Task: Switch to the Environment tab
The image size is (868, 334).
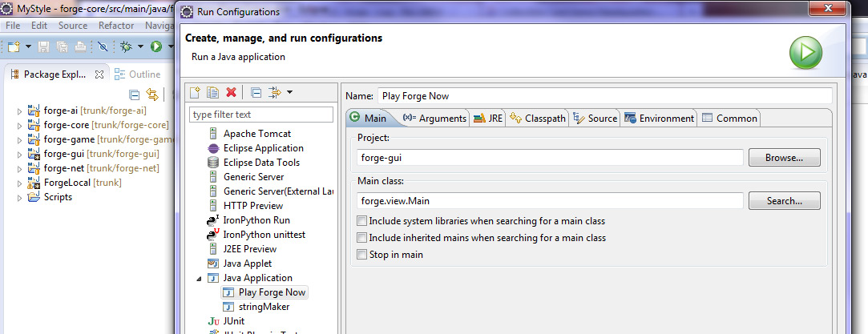Action: [660, 118]
